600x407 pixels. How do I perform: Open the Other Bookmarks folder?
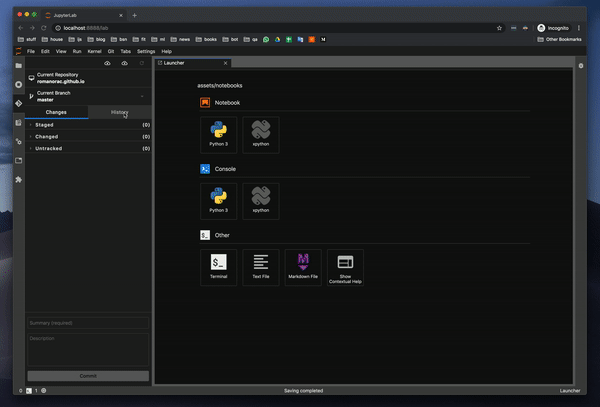[x=559, y=39]
